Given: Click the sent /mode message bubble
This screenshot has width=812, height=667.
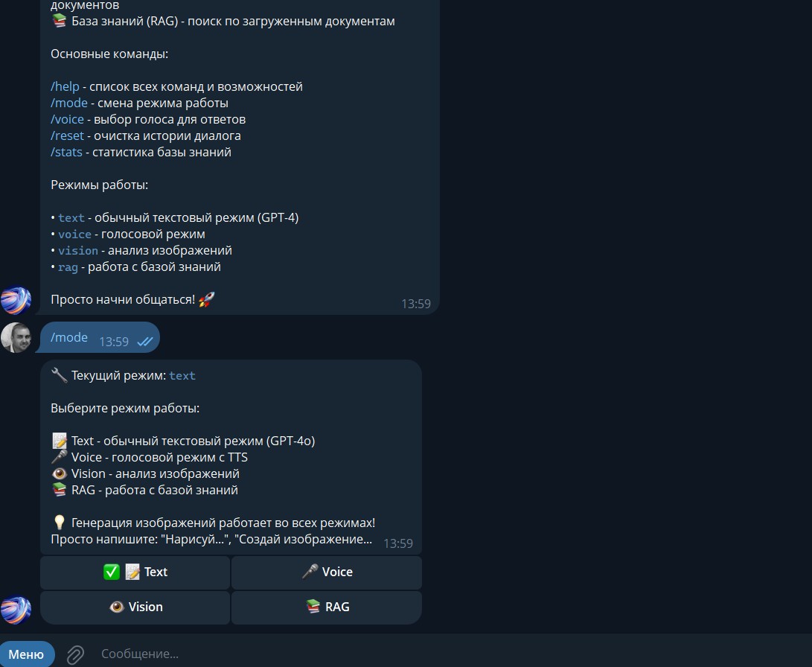Looking at the screenshot, I should [100, 338].
